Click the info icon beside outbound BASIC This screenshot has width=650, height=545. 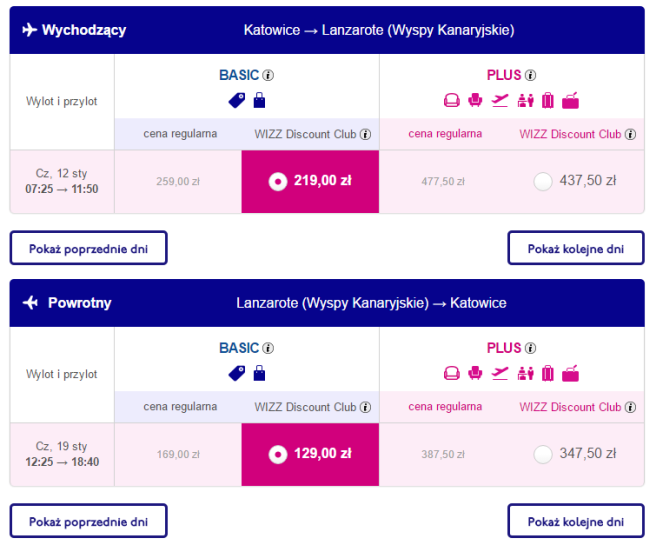tap(268, 75)
